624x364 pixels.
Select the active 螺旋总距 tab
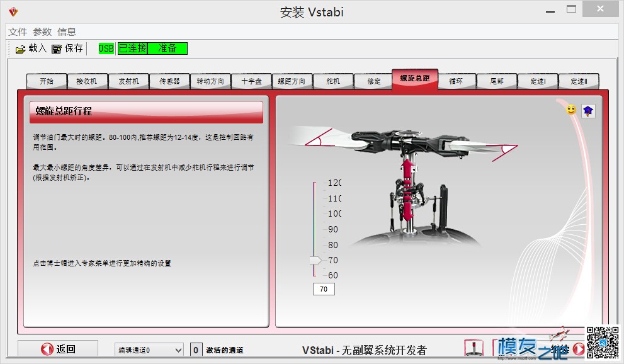[x=415, y=79]
